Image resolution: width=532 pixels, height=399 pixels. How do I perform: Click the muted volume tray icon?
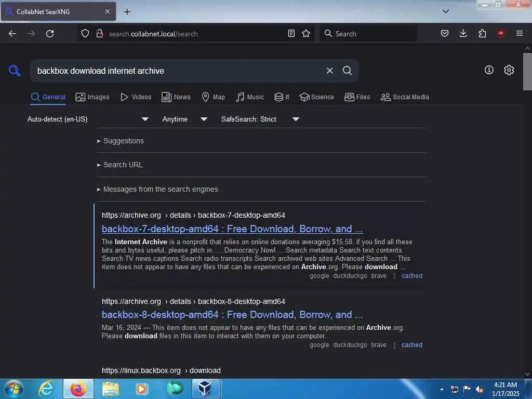coord(479,390)
